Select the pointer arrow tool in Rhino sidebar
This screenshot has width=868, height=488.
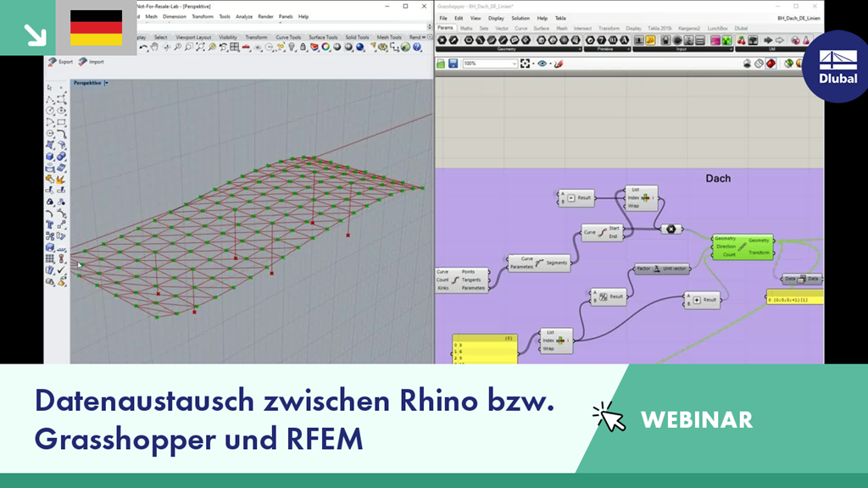pos(50,87)
